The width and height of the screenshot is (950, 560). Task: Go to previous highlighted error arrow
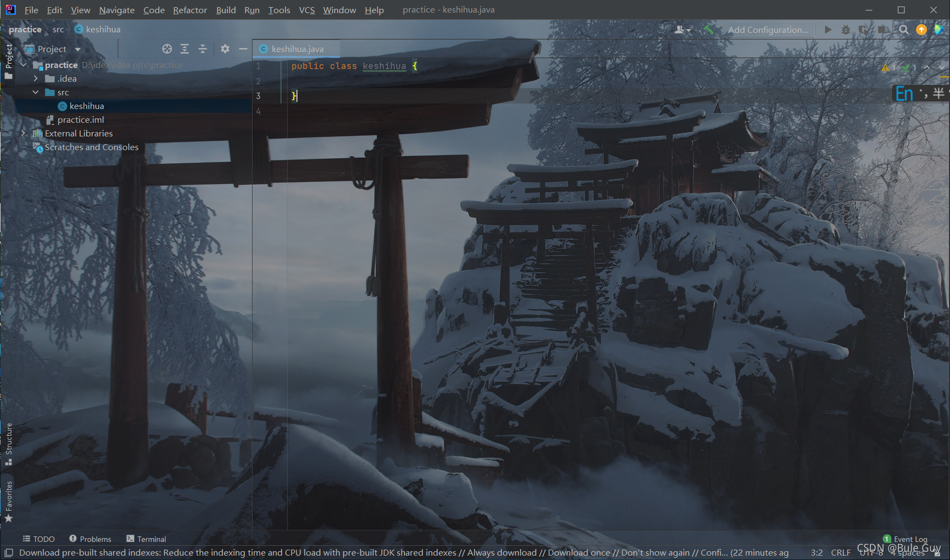pos(927,67)
